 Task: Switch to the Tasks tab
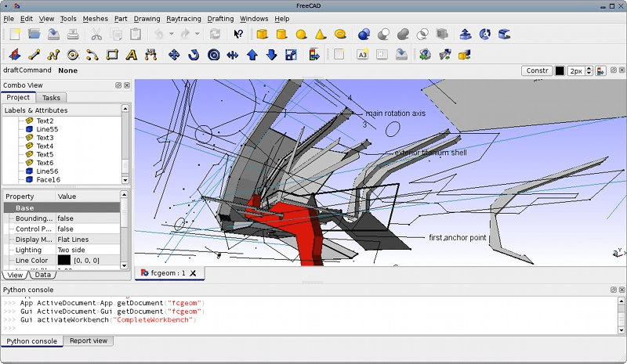[x=52, y=98]
